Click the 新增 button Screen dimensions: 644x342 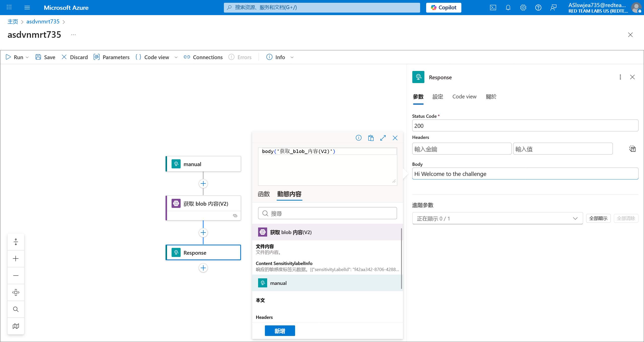click(280, 331)
